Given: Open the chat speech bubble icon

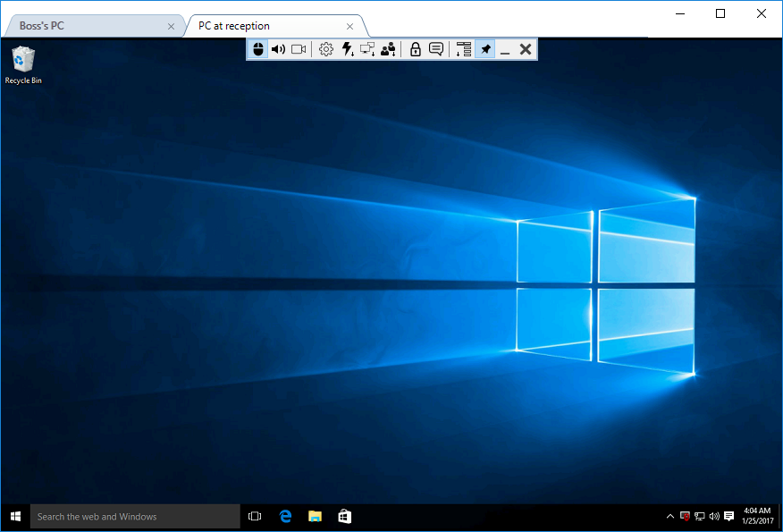Looking at the screenshot, I should 436,49.
